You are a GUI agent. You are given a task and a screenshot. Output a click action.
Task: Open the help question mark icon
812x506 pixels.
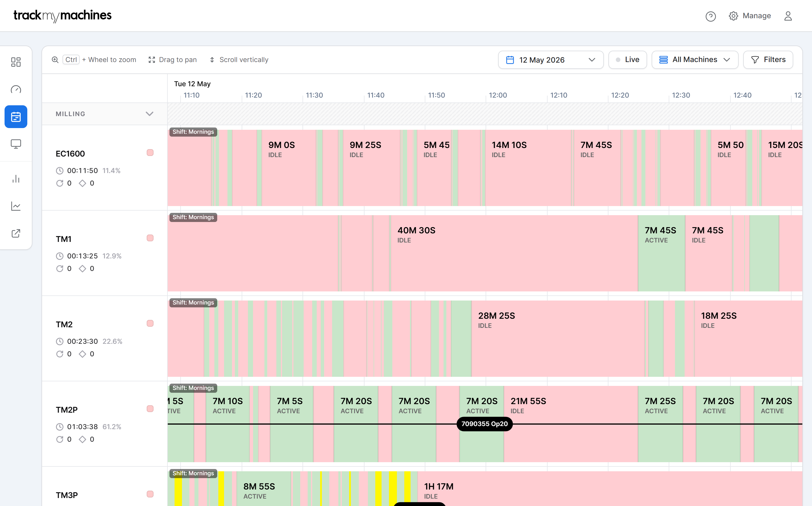pos(710,16)
